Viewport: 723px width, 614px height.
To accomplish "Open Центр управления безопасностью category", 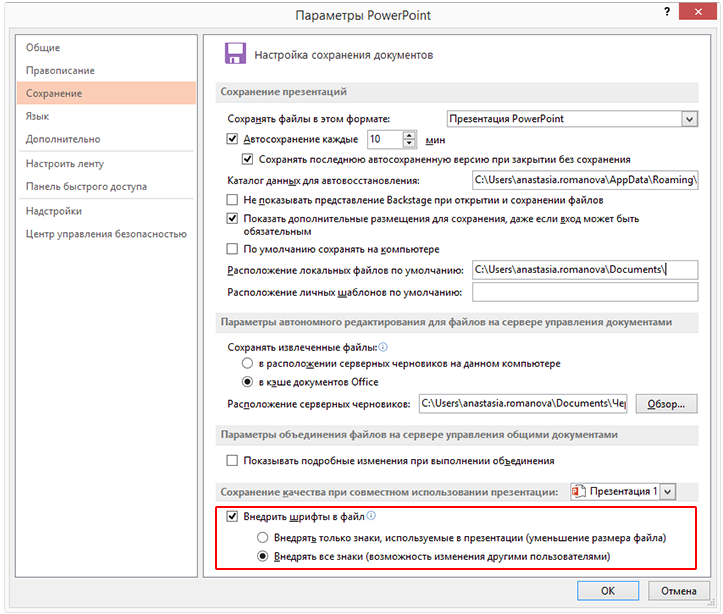I will [107, 234].
